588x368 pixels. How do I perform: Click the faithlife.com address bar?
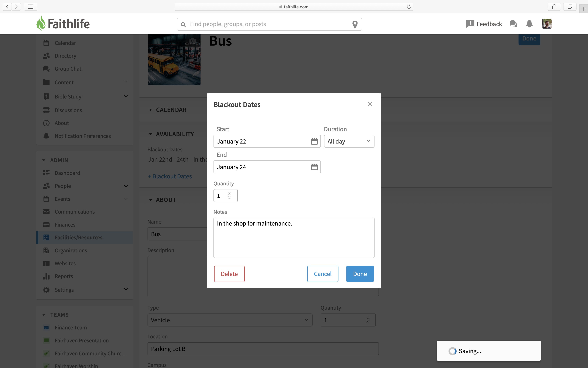[x=294, y=7]
